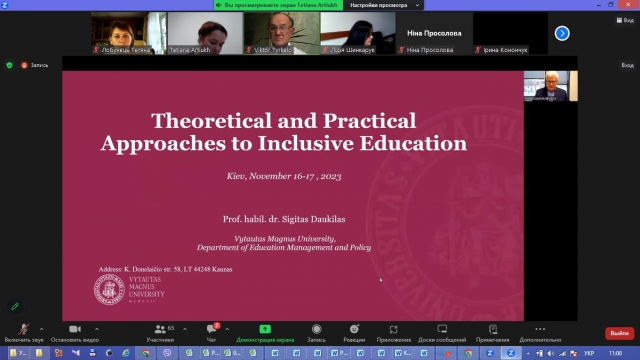Viewport: 640px width, 360px height.
Task: Click the green annotation pencil icon
Action: [x=15, y=306]
